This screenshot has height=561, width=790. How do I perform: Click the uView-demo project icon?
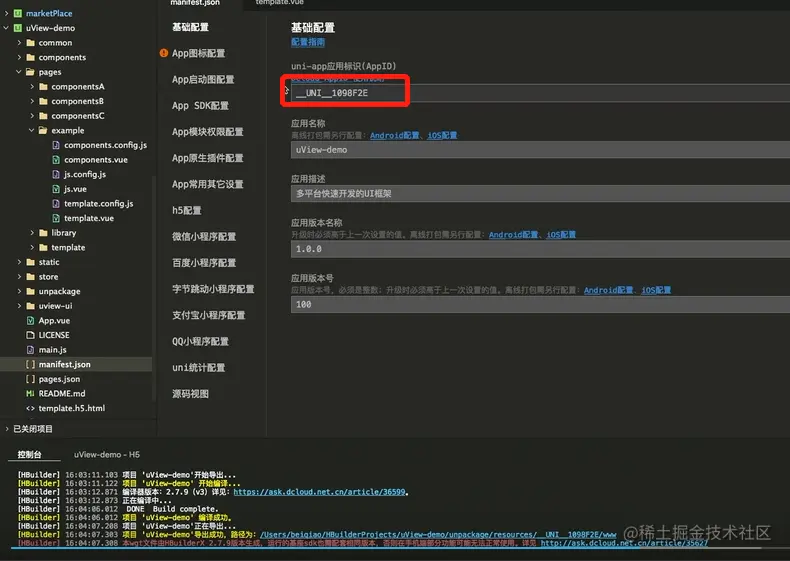pos(18,28)
